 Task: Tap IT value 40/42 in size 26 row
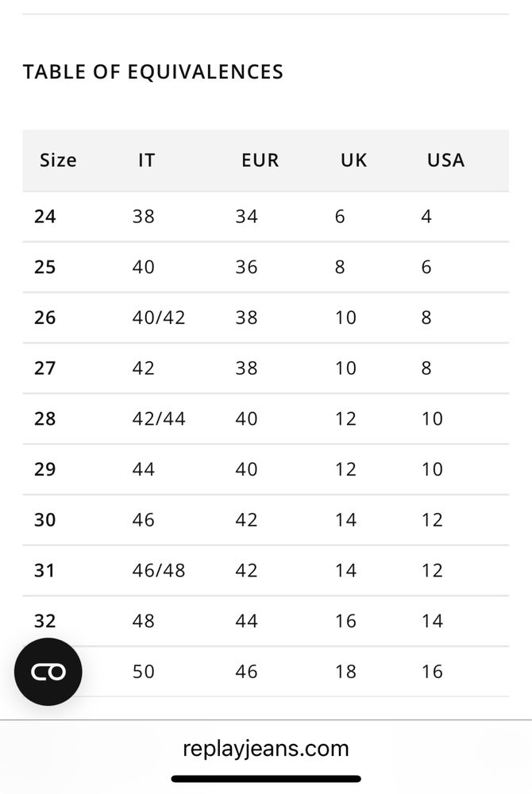point(159,318)
